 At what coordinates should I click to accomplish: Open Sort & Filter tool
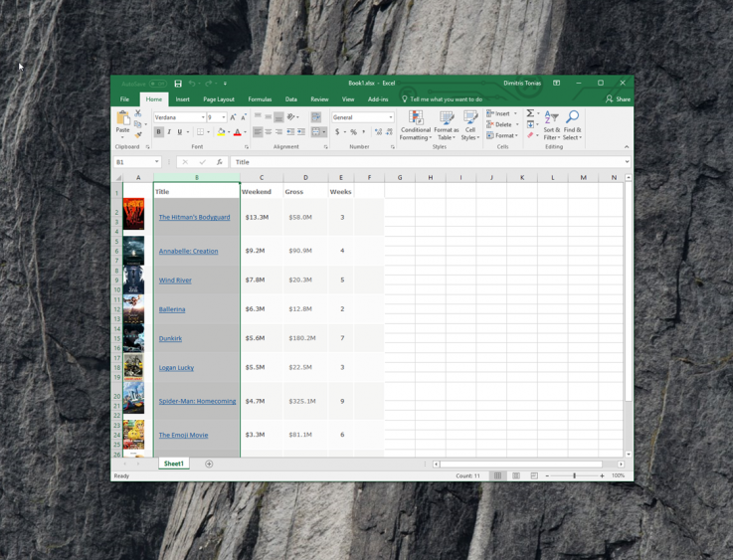coord(551,125)
